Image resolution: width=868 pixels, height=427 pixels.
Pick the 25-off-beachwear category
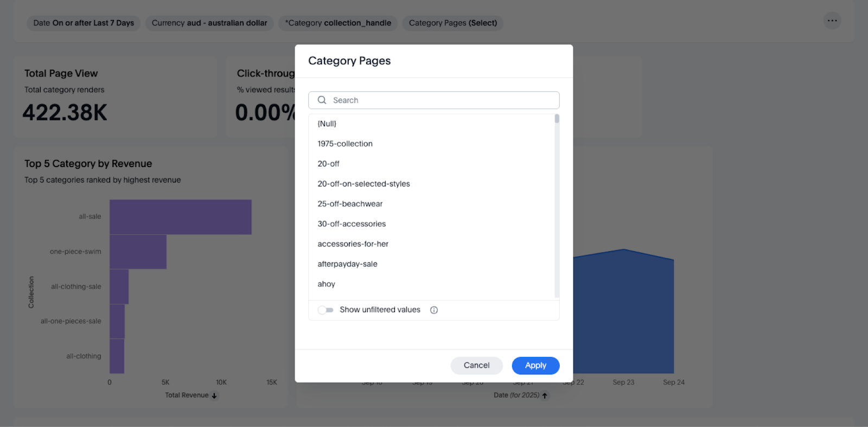point(350,204)
